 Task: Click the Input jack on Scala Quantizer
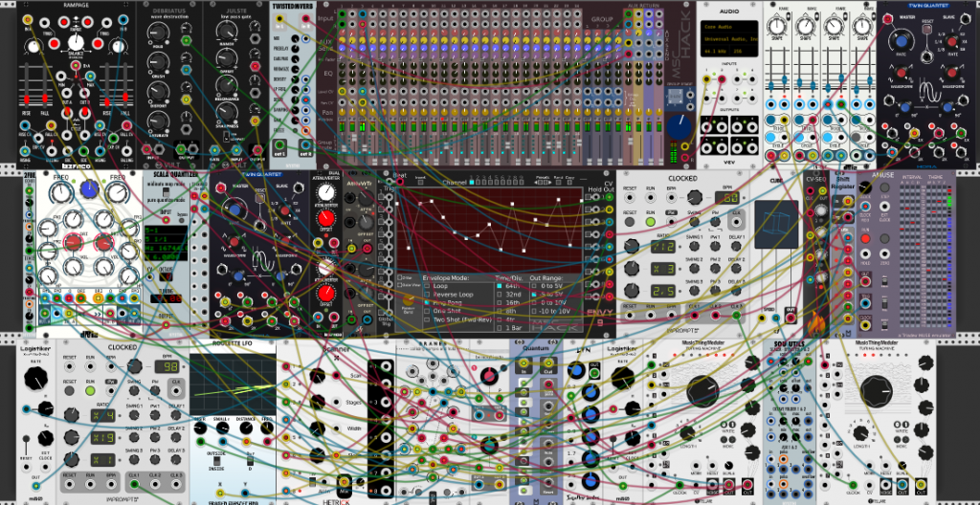point(167,219)
